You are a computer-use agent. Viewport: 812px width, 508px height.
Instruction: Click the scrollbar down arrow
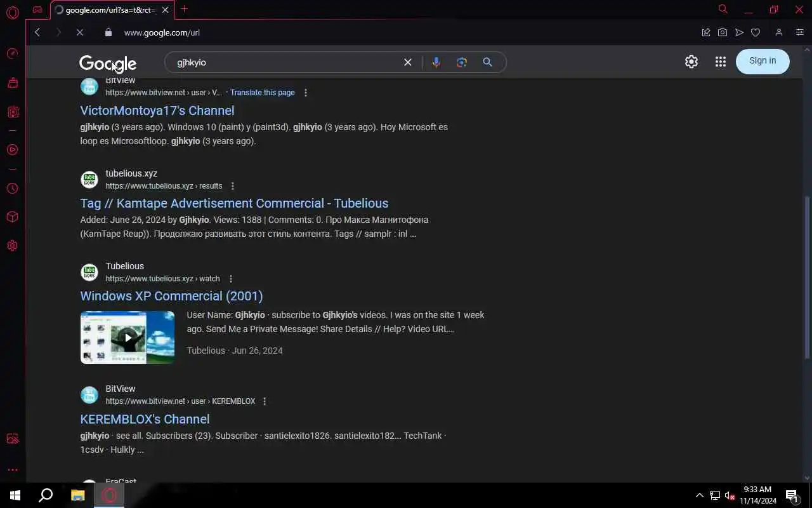coord(808,478)
